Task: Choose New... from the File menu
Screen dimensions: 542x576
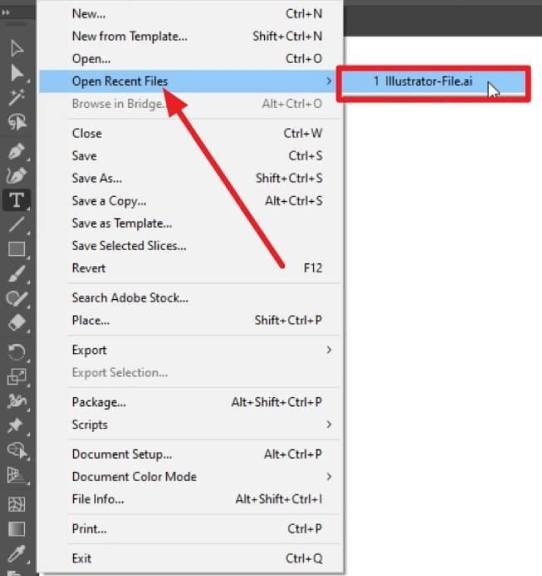Action: 191,14
